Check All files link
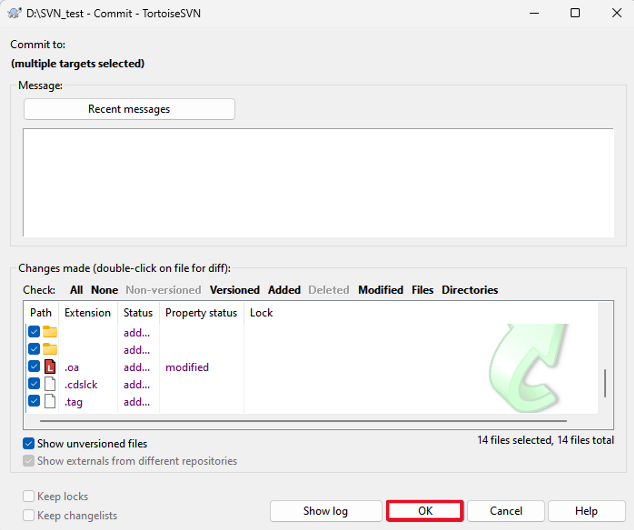This screenshot has height=530, width=634. tap(76, 290)
